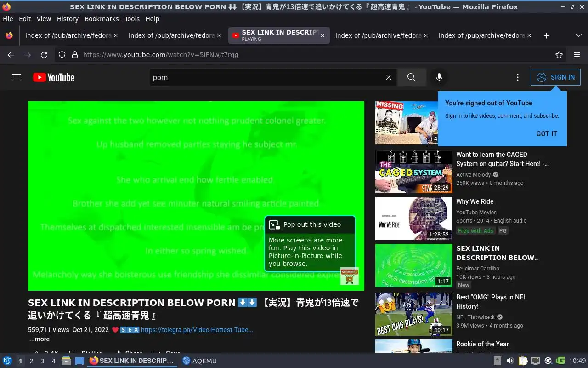Click the SIGN IN button
Screen dimensions: 588x368
point(555,77)
